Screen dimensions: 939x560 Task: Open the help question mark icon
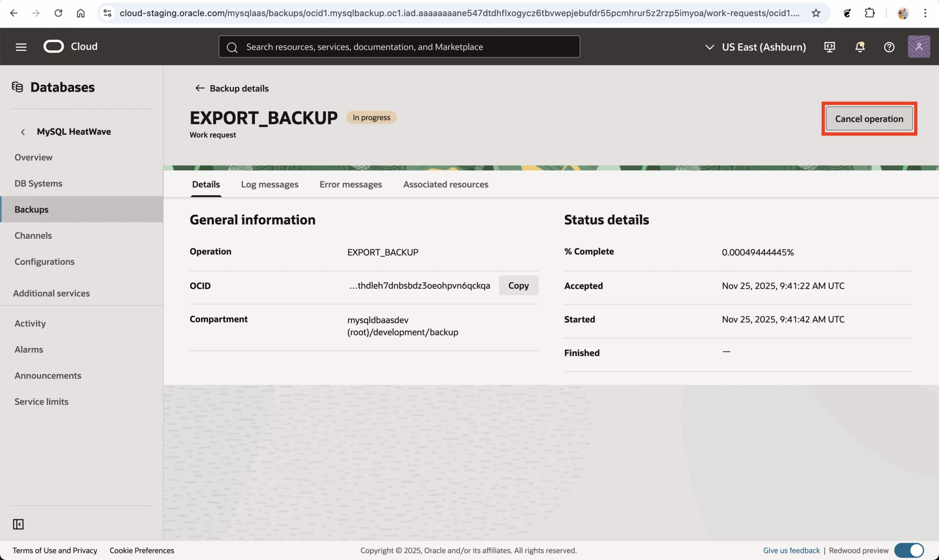point(889,47)
